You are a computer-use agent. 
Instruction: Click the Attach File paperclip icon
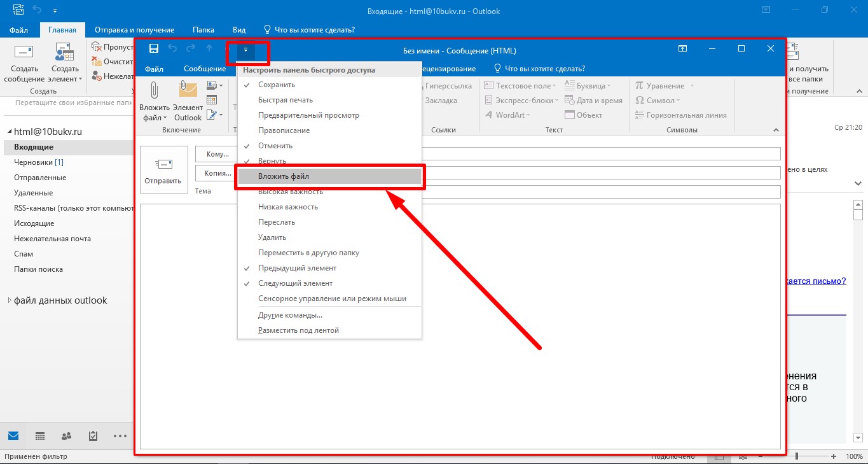pos(154,90)
